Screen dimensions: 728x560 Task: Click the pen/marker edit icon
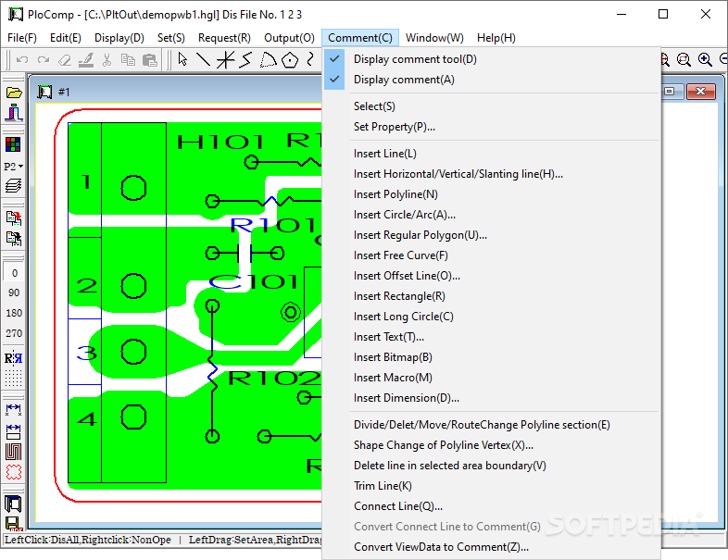[x=86, y=60]
